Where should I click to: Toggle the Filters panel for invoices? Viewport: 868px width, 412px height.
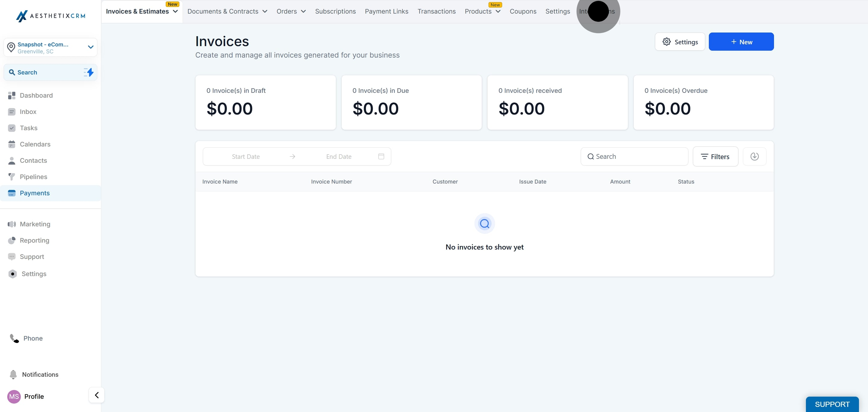click(715, 156)
